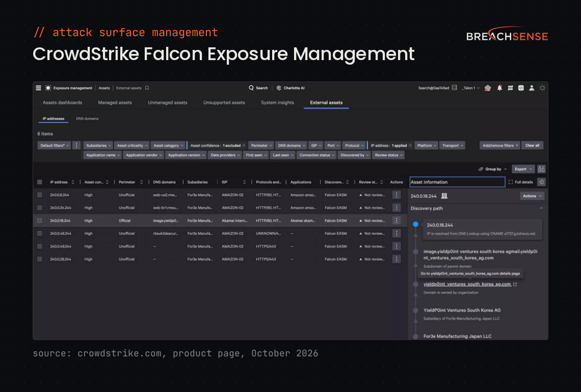This screenshot has width=581, height=392.
Task: Open the user profile icon
Action: pos(532,88)
